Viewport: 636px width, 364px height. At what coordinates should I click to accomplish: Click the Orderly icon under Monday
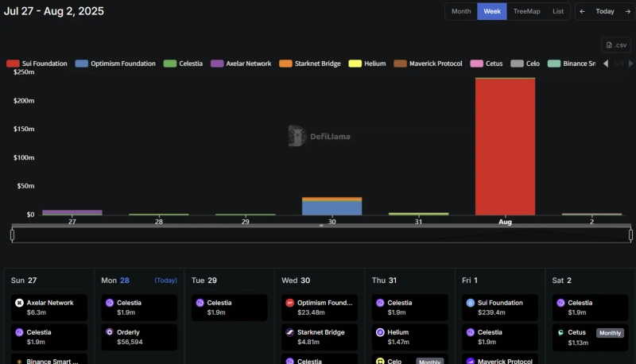[109, 332]
